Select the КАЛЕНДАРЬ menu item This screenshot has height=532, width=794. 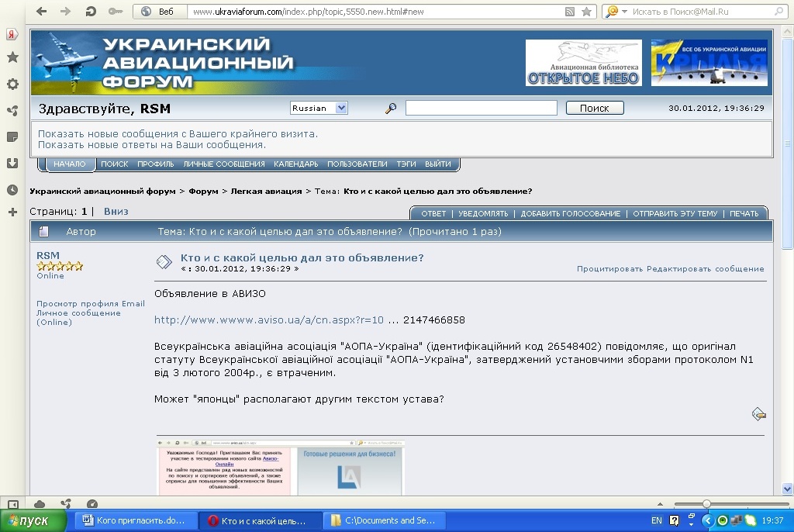point(295,164)
